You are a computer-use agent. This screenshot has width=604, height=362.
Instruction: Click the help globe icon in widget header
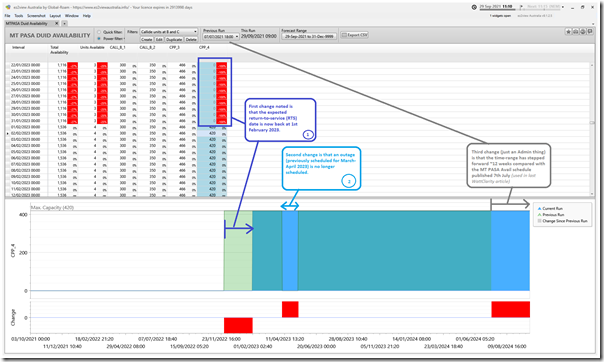tap(583, 32)
